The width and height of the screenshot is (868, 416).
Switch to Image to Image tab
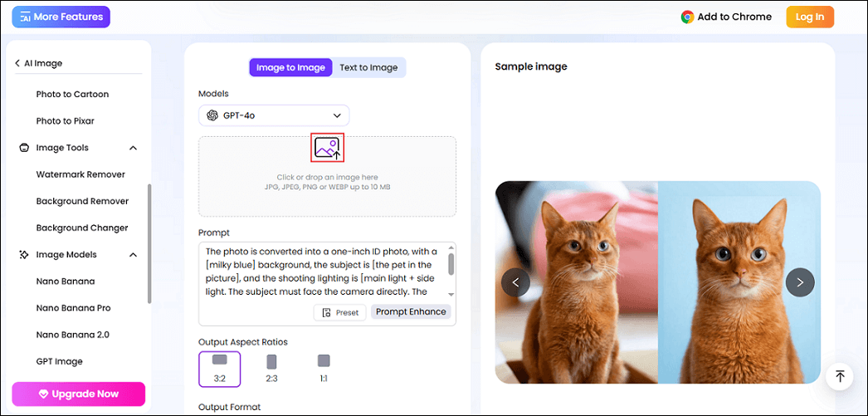290,67
